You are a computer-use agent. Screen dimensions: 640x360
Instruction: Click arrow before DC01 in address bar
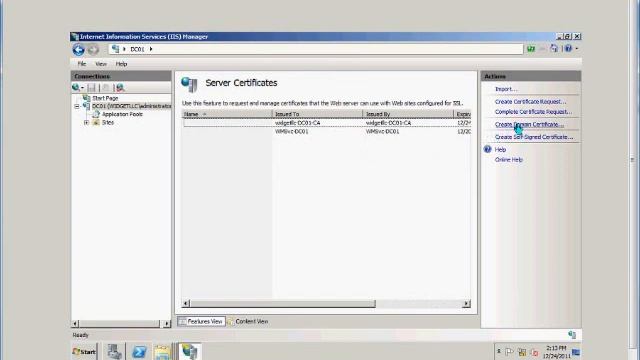pyautogui.click(x=124, y=49)
